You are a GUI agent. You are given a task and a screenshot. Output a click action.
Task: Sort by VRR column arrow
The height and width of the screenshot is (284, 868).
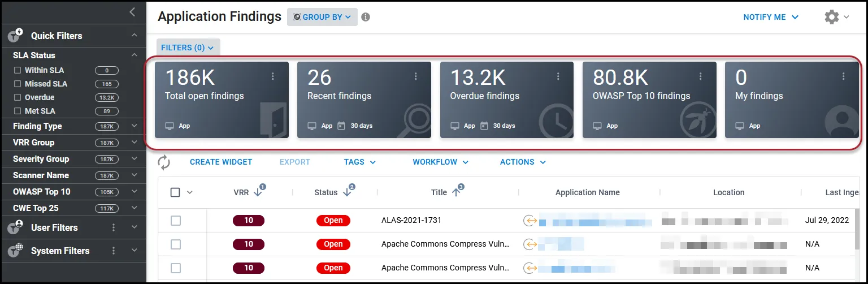(258, 192)
